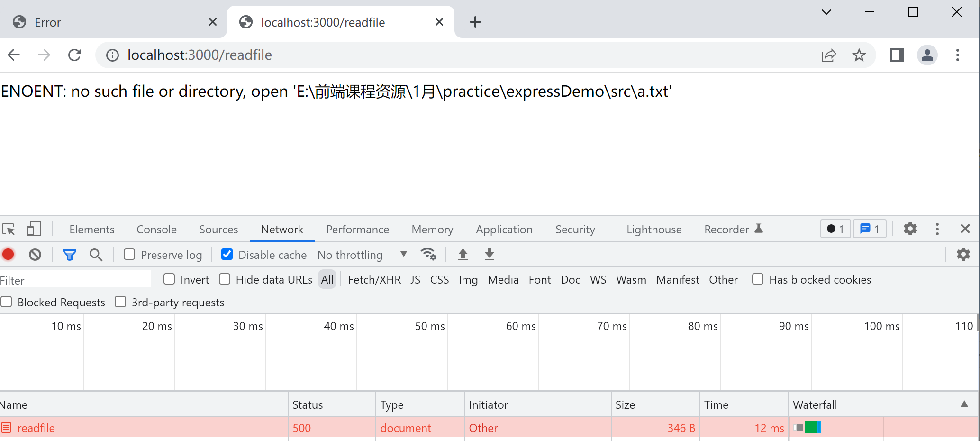Open DevTools more options menu
This screenshot has width=980, height=441.
[937, 229]
